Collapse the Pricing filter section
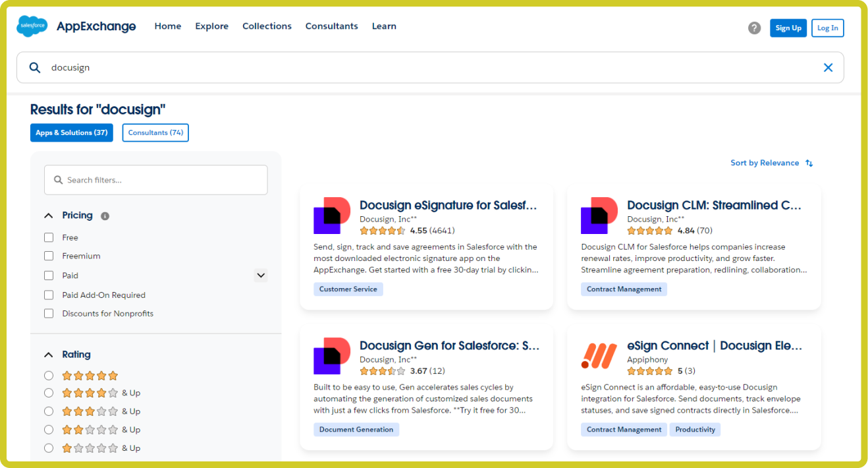The width and height of the screenshot is (868, 468). tap(48, 216)
